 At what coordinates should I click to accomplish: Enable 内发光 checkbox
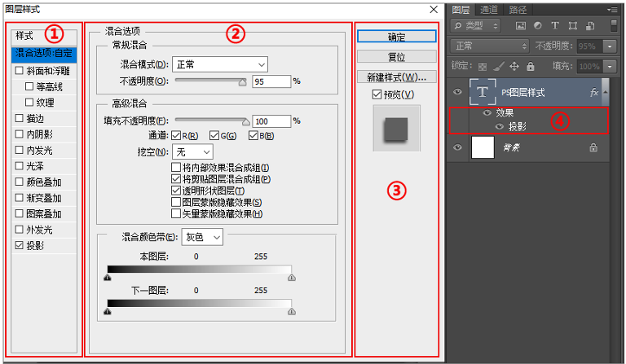click(x=20, y=150)
